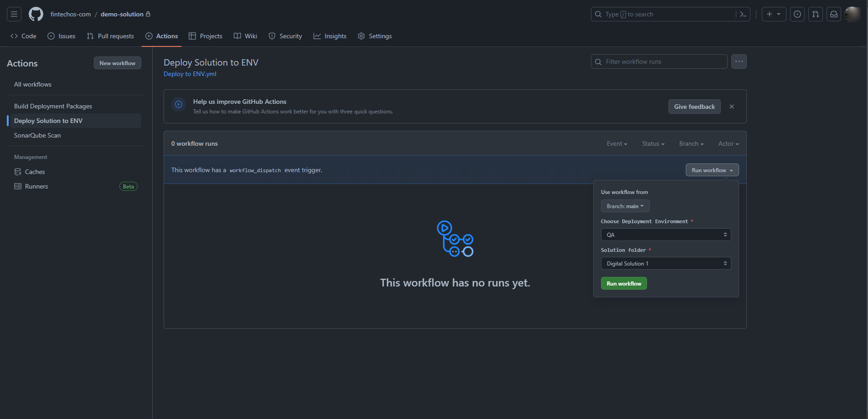Open the three-dot workflow options menu
The height and width of the screenshot is (419, 868).
tap(739, 61)
